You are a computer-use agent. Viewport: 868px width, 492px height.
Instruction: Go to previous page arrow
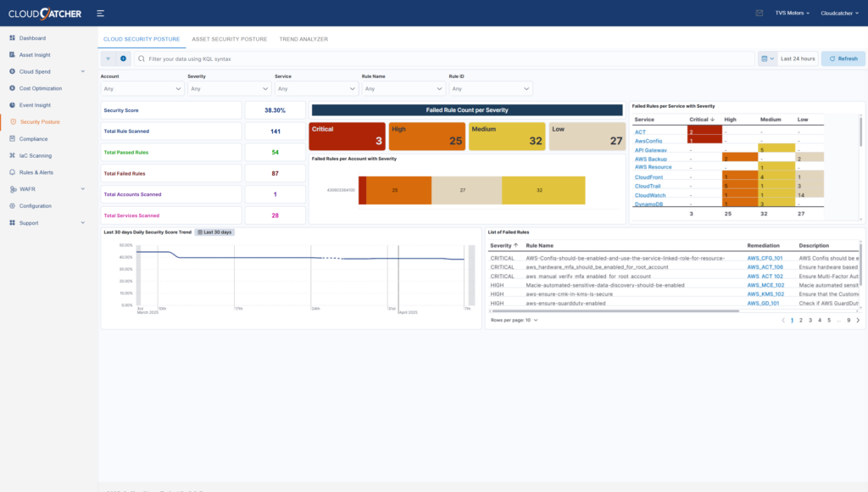coord(782,321)
